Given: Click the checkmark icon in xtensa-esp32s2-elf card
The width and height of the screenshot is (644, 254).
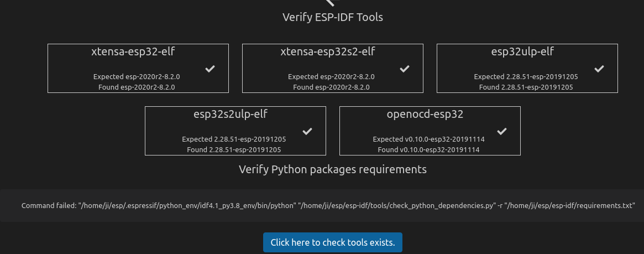Looking at the screenshot, I should tap(405, 69).
